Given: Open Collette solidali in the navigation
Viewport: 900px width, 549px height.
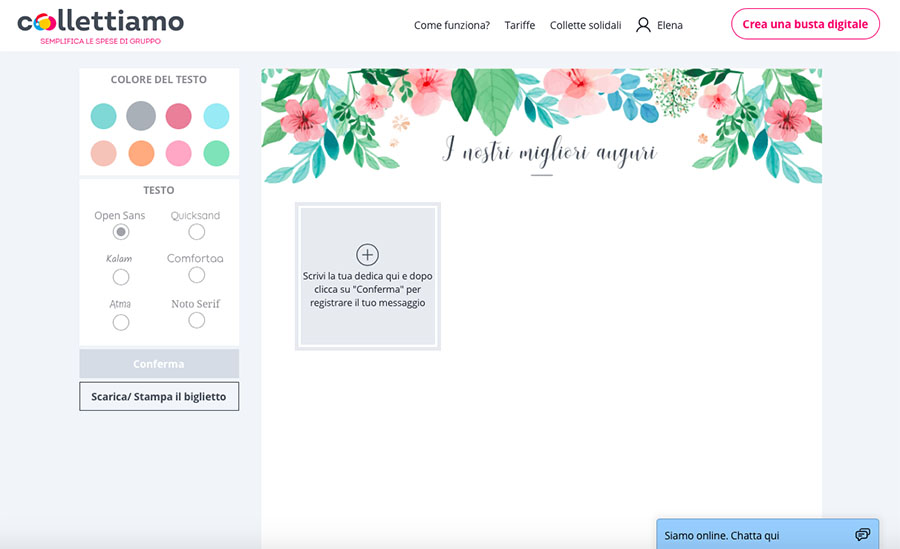Looking at the screenshot, I should pos(585,25).
